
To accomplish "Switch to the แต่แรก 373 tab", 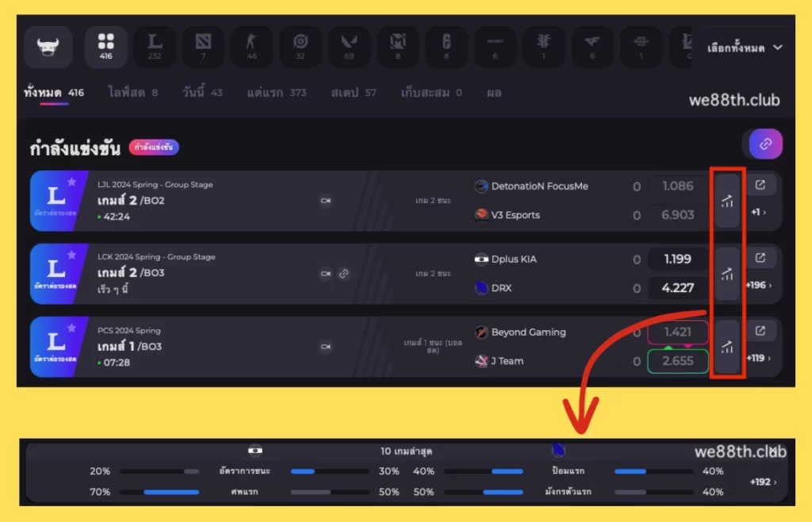I will 277,93.
